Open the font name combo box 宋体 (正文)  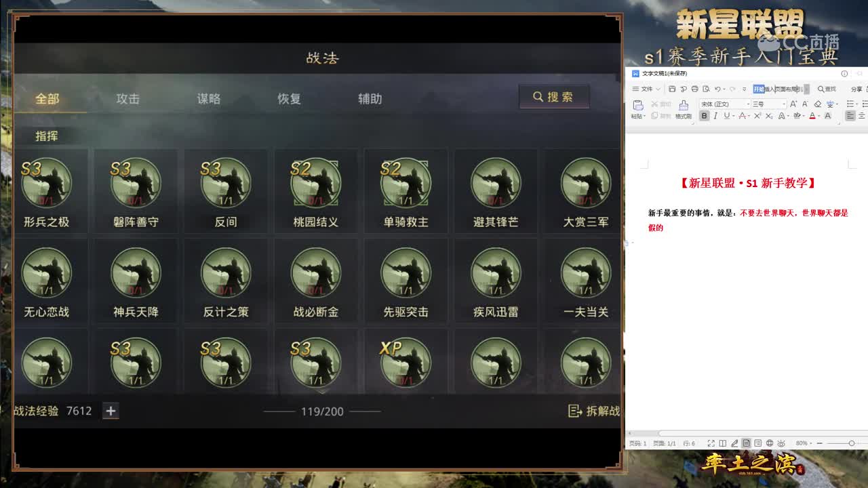[x=725, y=104]
